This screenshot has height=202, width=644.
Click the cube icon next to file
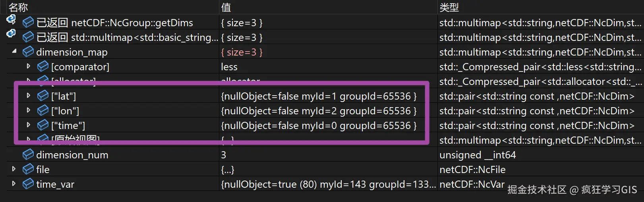click(x=28, y=169)
